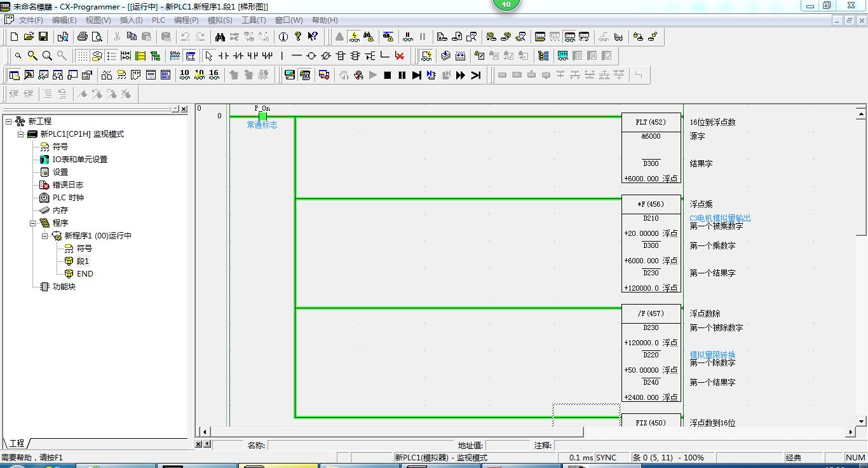Select the new coil tool
Viewport: 868px width, 468px height.
click(311, 56)
